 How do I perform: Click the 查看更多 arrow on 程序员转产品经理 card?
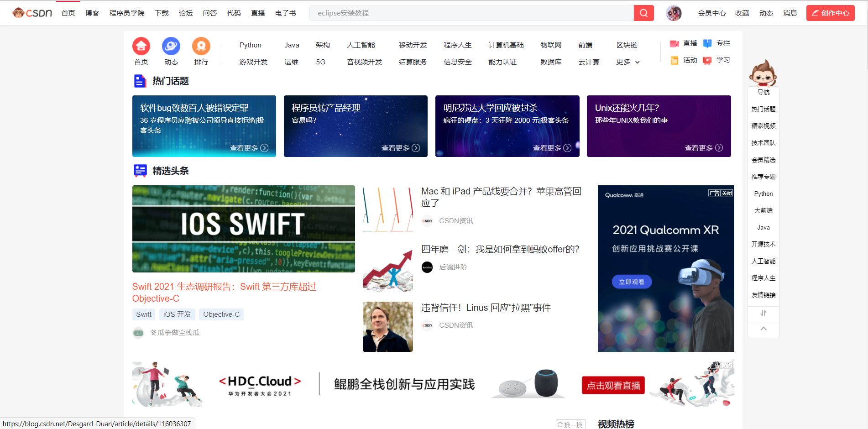point(416,148)
